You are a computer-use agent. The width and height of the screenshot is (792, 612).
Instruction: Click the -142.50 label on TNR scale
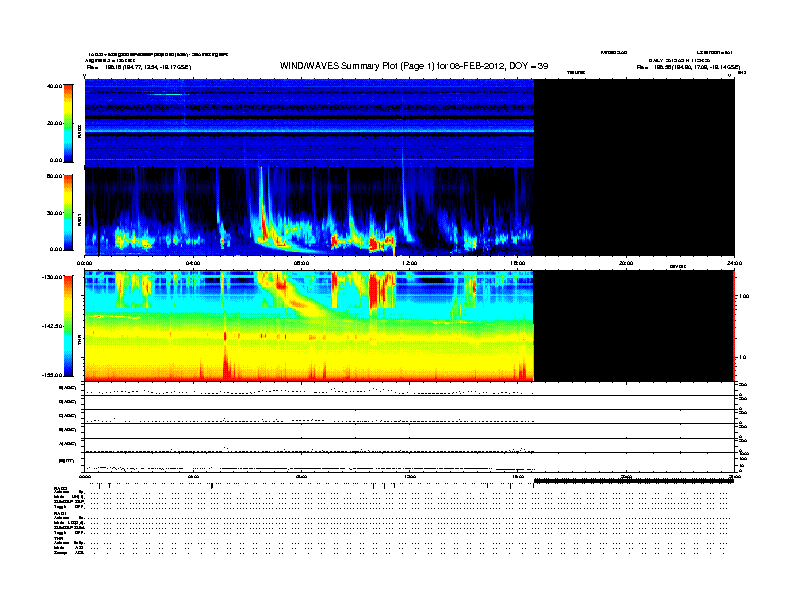[x=52, y=326]
